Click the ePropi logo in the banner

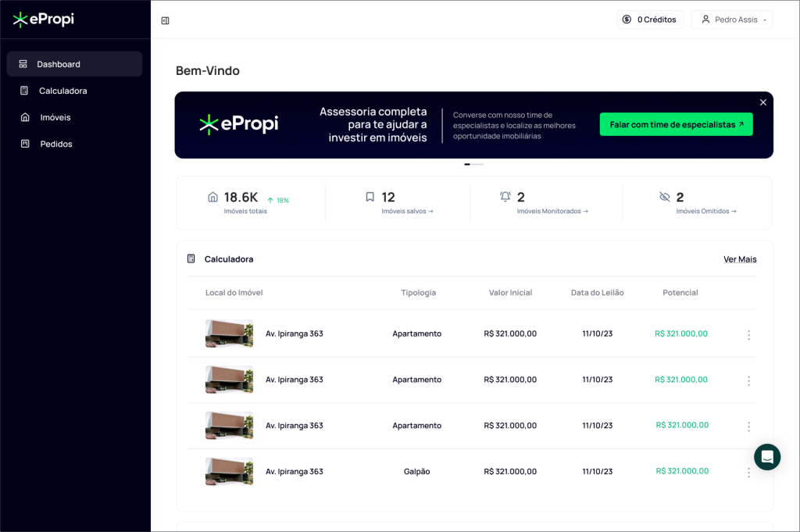239,124
